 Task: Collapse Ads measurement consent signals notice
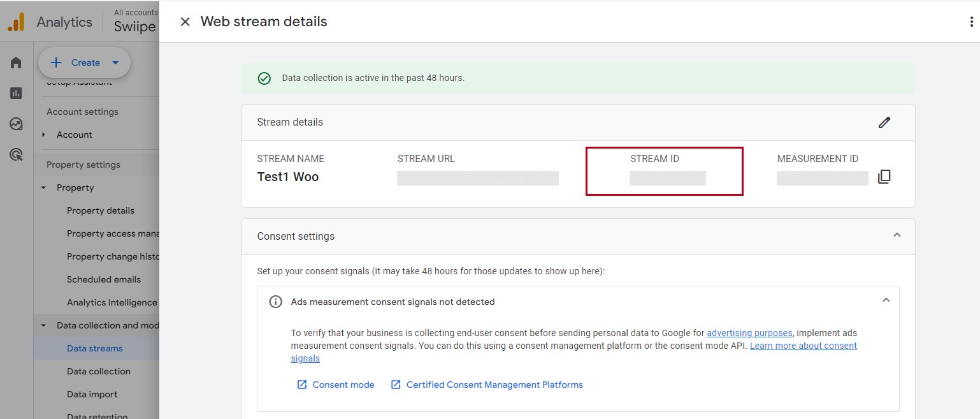click(x=886, y=300)
